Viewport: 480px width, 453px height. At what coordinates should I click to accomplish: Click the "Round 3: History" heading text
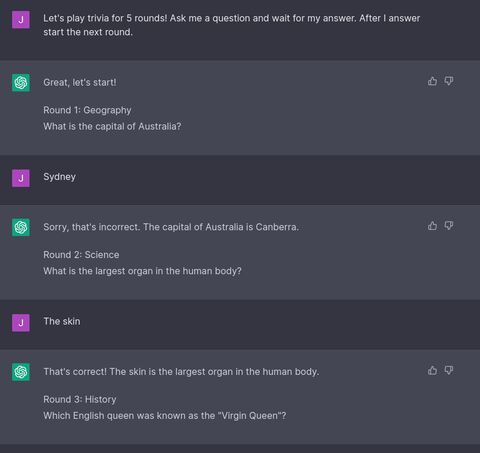click(x=80, y=399)
